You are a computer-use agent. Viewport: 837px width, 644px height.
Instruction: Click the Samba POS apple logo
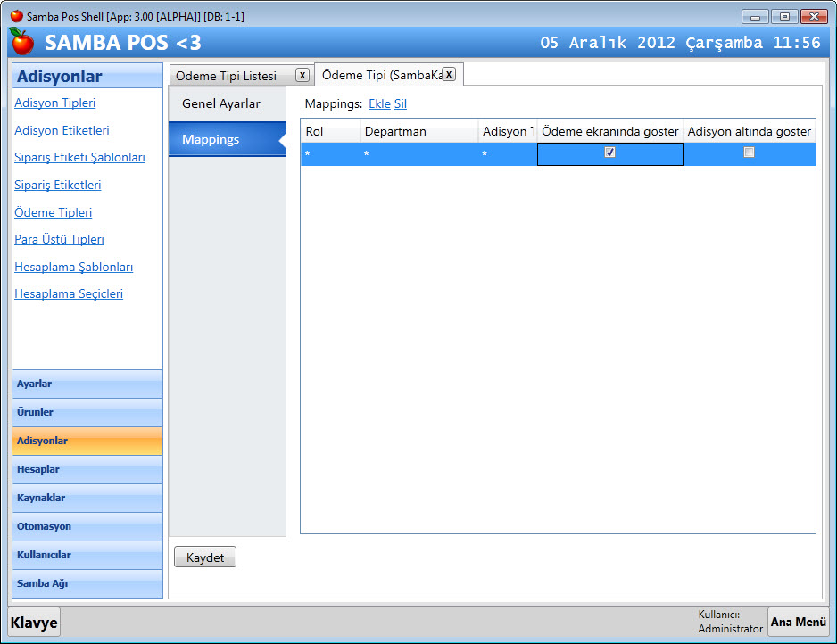point(21,42)
